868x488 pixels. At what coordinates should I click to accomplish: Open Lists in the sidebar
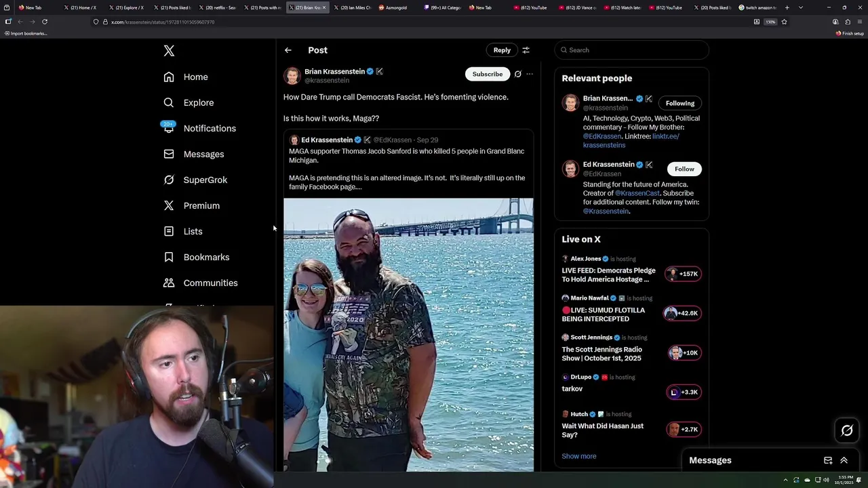click(183, 231)
